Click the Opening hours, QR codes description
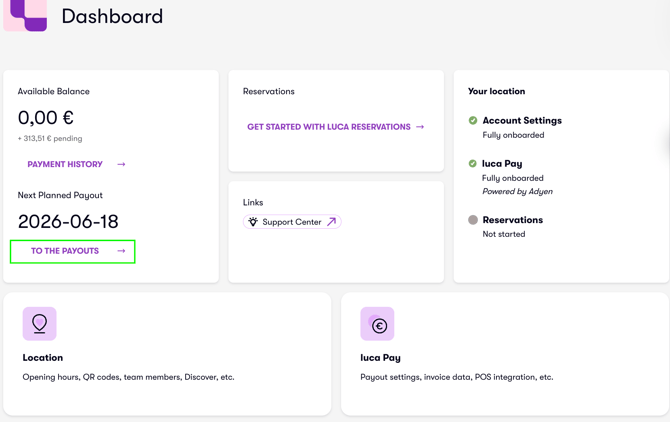The width and height of the screenshot is (670, 422). point(129,377)
